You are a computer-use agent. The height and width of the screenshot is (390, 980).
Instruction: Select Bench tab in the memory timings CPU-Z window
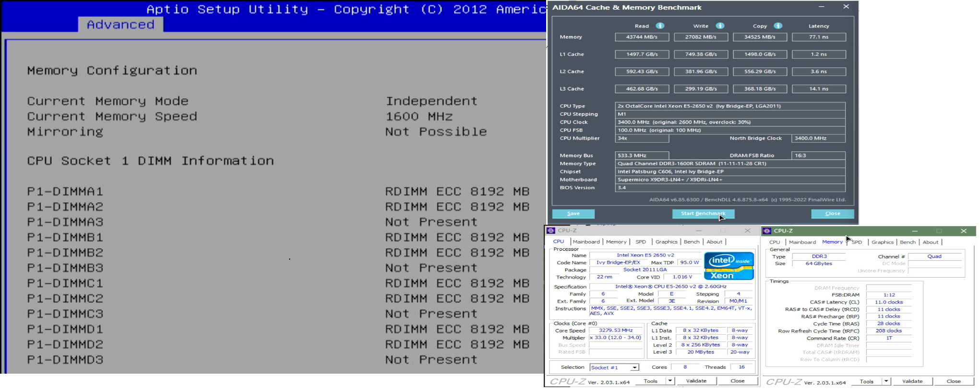[x=908, y=243]
